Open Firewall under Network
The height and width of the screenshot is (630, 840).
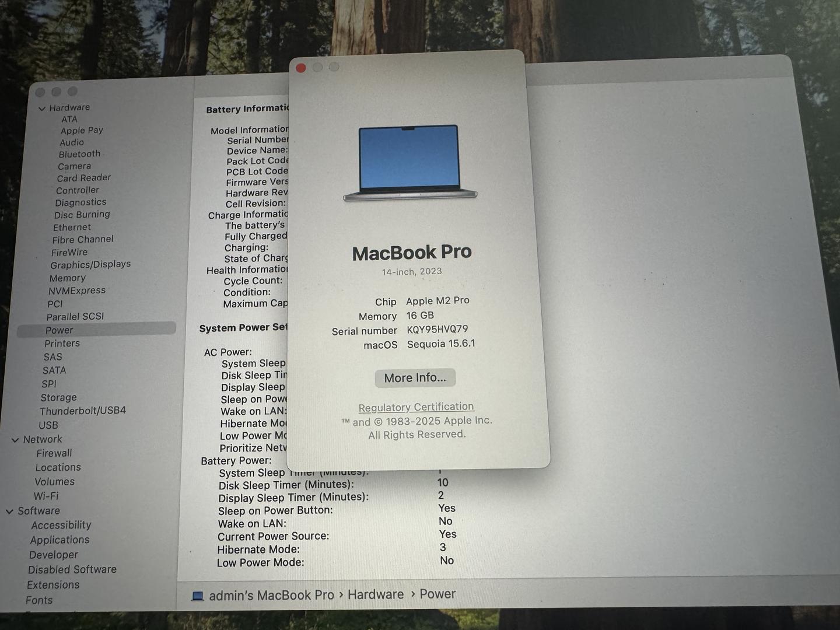point(54,453)
